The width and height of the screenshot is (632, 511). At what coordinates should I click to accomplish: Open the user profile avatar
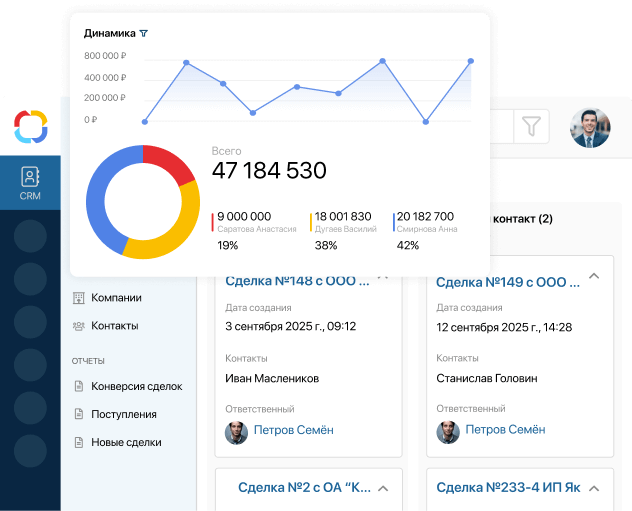590,127
